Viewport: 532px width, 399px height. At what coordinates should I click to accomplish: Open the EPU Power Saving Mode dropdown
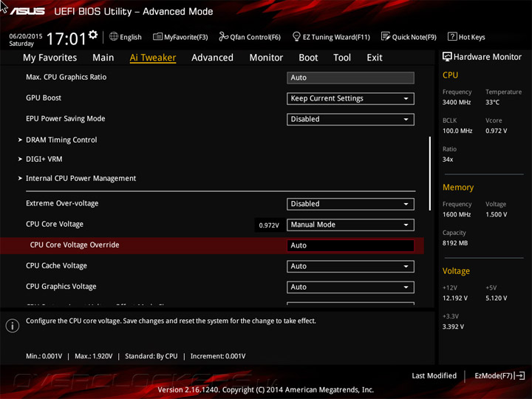coord(350,120)
